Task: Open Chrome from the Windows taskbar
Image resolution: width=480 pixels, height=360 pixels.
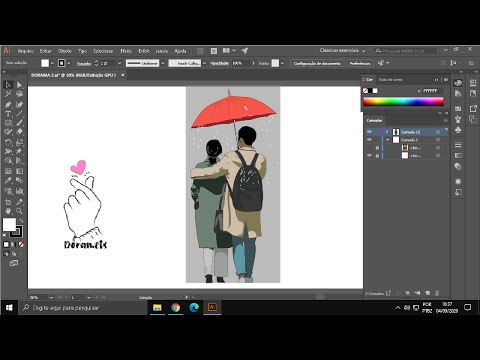Action: [175, 307]
